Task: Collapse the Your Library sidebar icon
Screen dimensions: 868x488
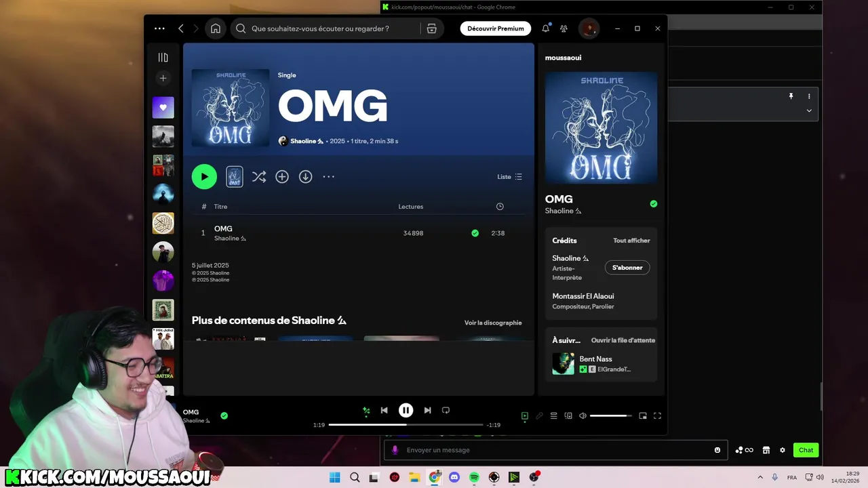Action: click(163, 58)
